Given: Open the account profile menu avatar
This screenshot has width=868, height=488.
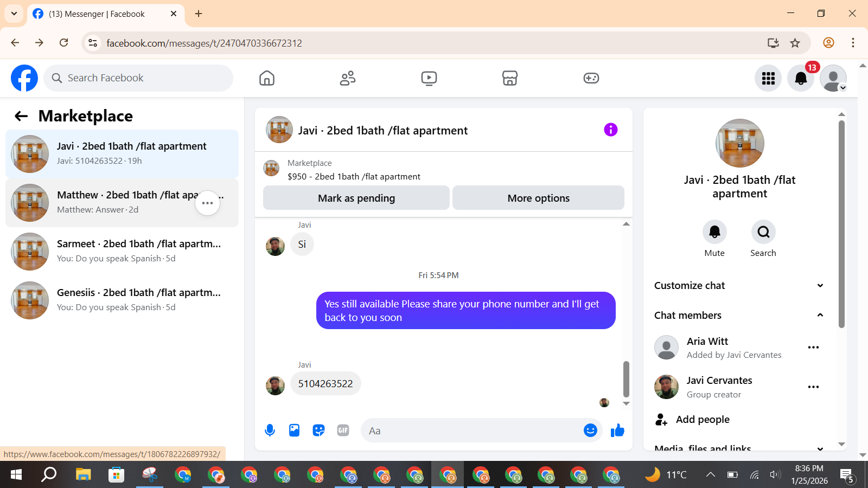Looking at the screenshot, I should coord(833,78).
